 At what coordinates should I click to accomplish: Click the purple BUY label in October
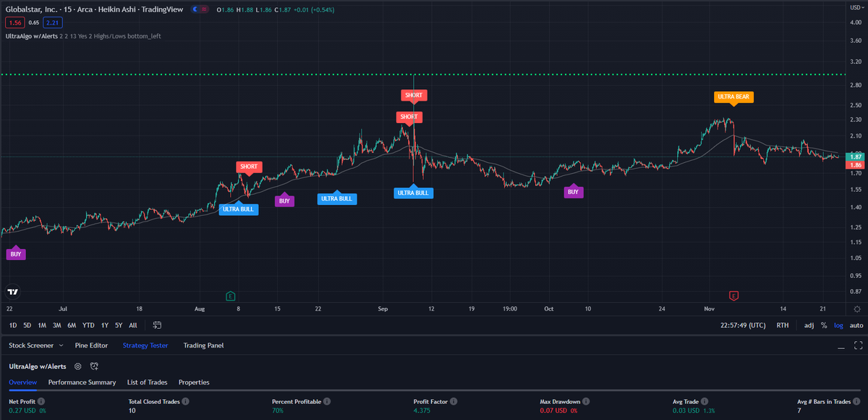coord(573,192)
